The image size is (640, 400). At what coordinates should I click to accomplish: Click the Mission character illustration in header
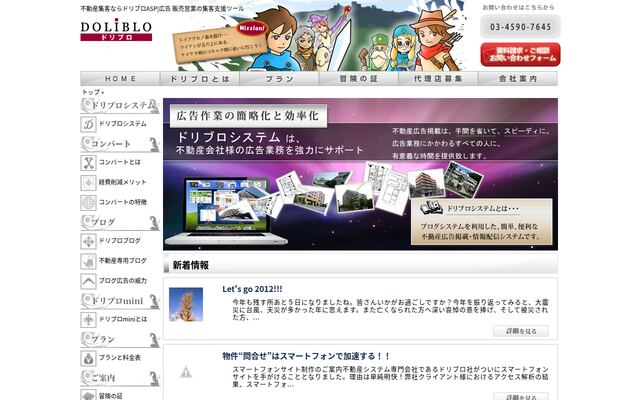tap(318, 36)
